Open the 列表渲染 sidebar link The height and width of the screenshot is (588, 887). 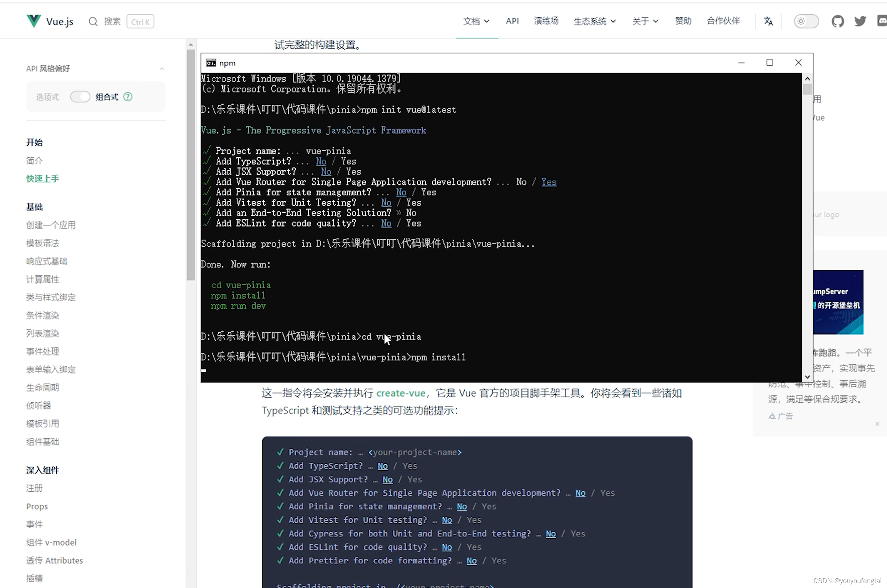pyautogui.click(x=43, y=334)
